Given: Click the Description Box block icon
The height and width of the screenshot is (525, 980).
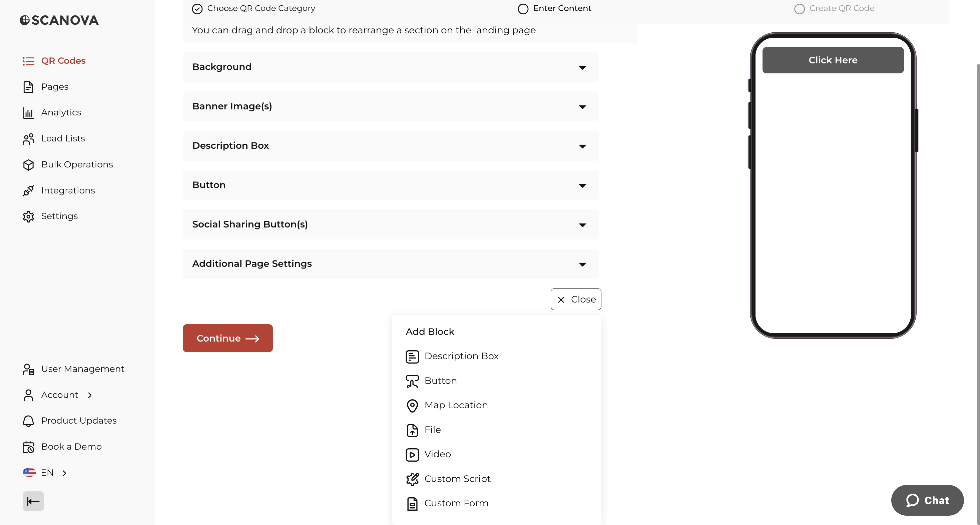Looking at the screenshot, I should point(412,357).
